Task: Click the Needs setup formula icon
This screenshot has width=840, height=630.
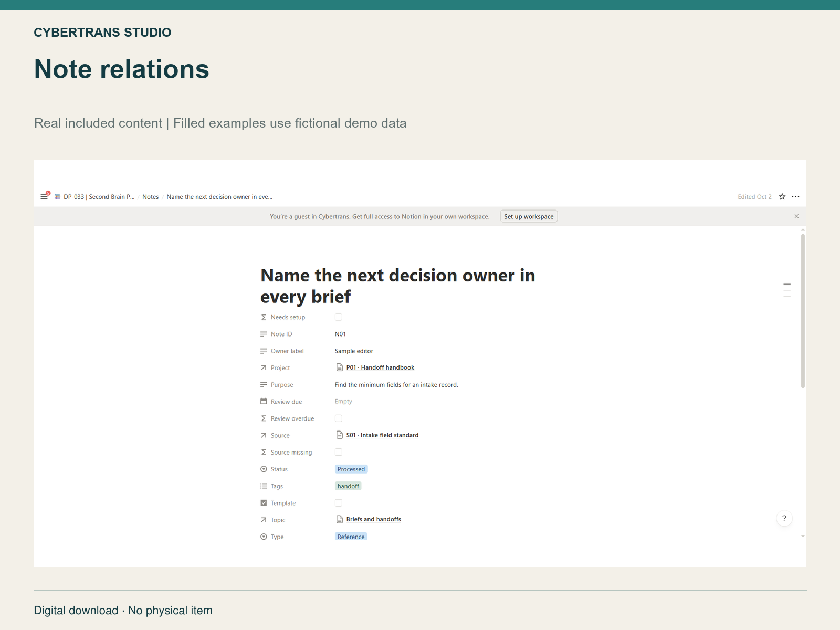Action: click(264, 317)
